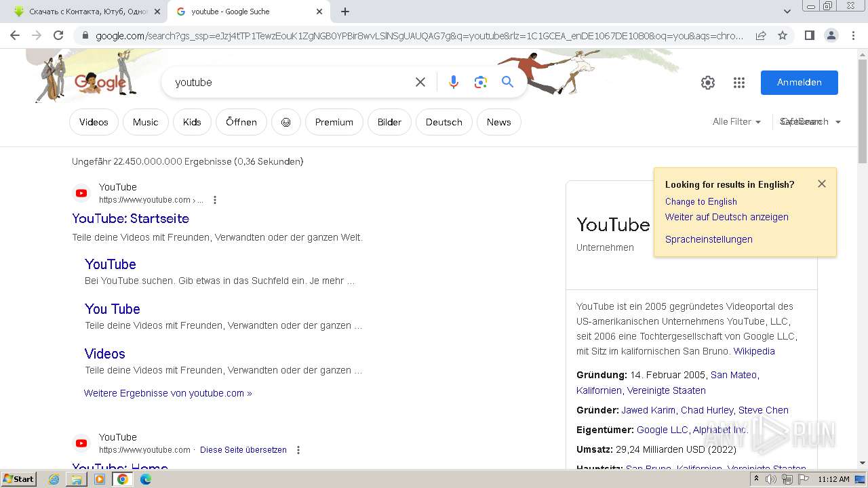Click the browser forward arrow
Viewport: 868px width, 488px height.
(37, 35)
